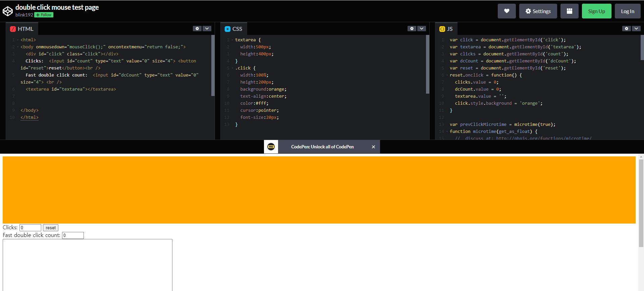Select the JS editor tab
644x291 pixels.
[x=446, y=29]
